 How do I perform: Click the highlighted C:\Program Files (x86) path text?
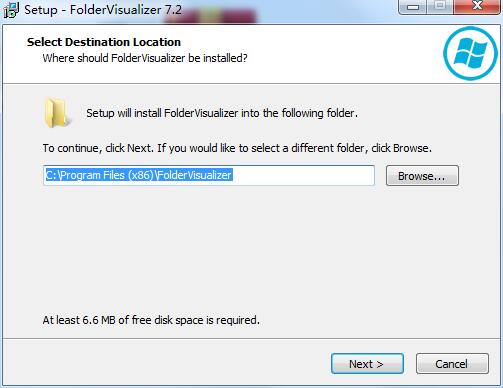[139, 175]
